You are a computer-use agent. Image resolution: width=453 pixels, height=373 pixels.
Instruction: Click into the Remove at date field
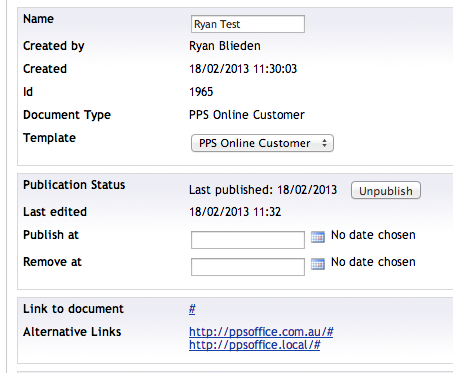coord(248,267)
